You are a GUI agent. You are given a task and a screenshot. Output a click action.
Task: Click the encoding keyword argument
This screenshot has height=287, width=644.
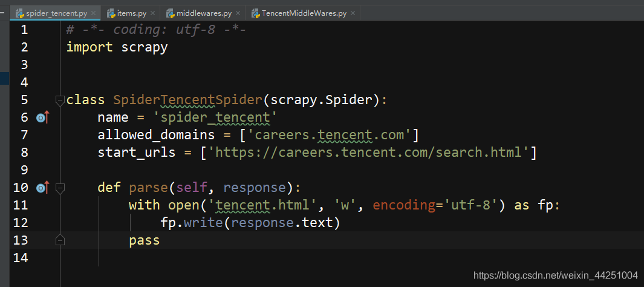click(404, 205)
